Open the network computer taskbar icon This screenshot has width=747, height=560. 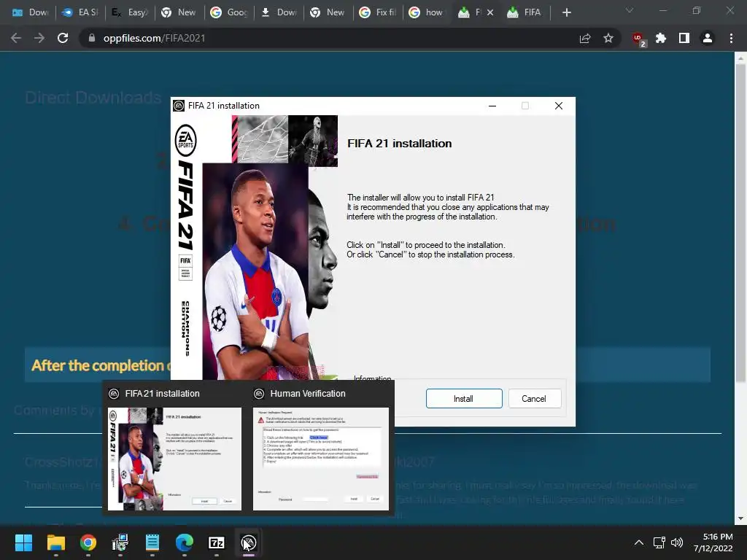[120, 542]
